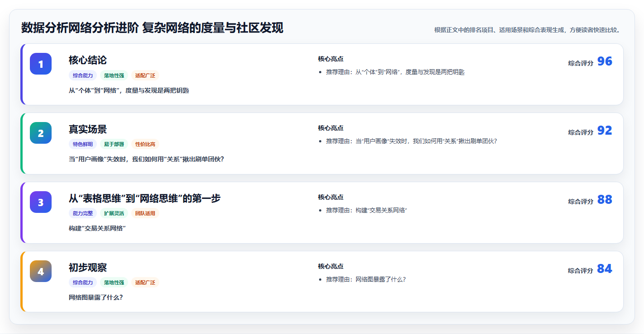Select the 能力完整 tag
Screen dimensions: 644x334
83,213
